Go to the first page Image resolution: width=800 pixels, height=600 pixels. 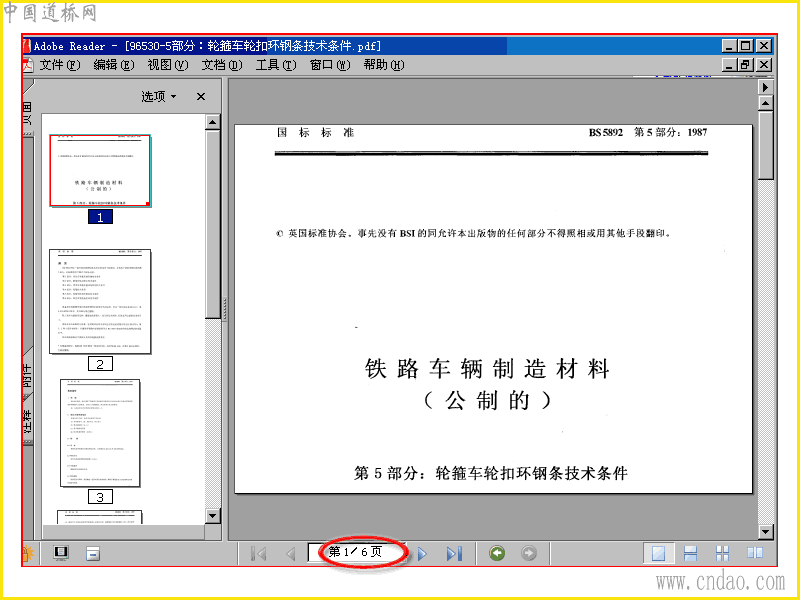coord(259,553)
